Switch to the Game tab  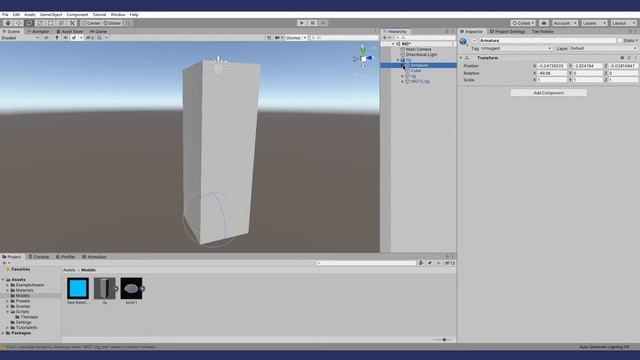point(98,31)
